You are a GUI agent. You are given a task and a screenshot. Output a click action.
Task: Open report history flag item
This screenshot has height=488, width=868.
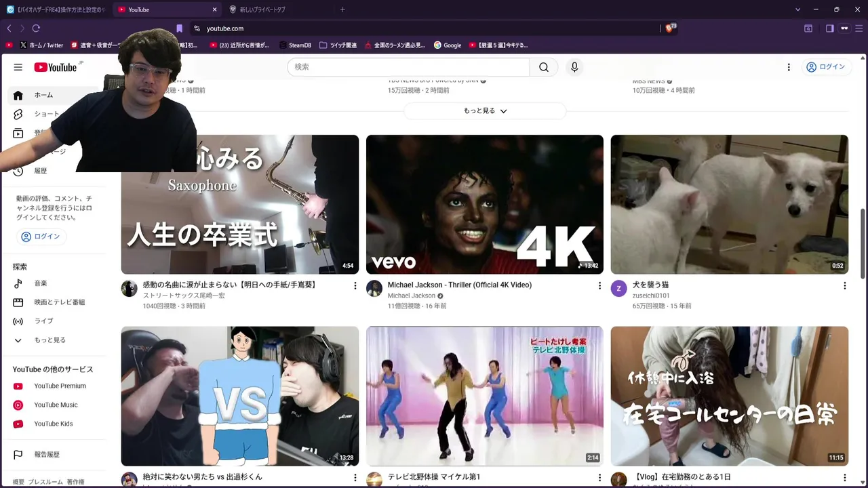click(54, 455)
